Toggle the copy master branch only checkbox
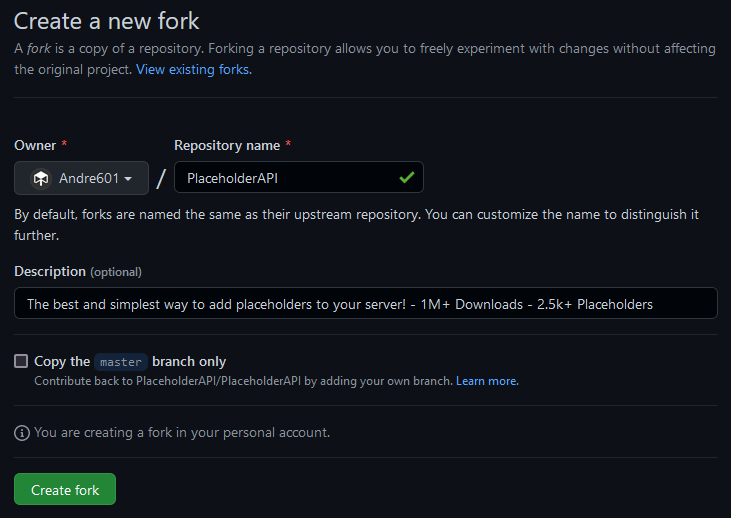The width and height of the screenshot is (731, 518). point(21,361)
